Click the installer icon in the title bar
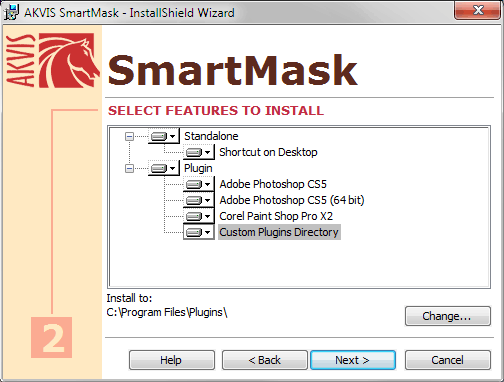504x382 pixels. [x=12, y=12]
